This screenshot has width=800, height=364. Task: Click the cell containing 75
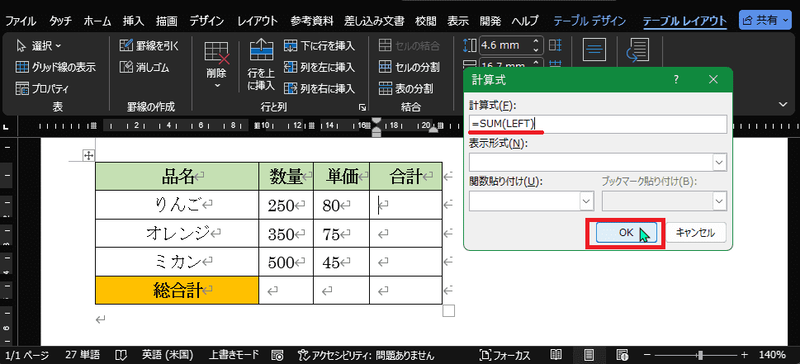[x=342, y=234]
